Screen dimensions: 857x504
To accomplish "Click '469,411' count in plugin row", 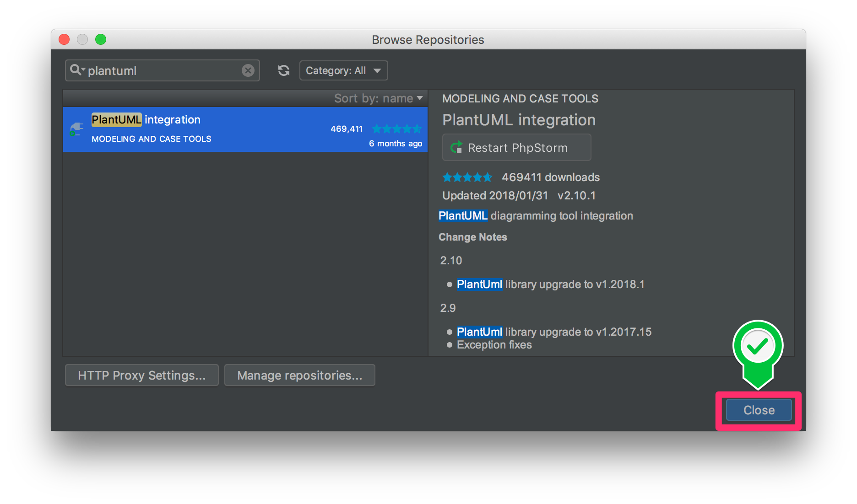I will pos(347,129).
